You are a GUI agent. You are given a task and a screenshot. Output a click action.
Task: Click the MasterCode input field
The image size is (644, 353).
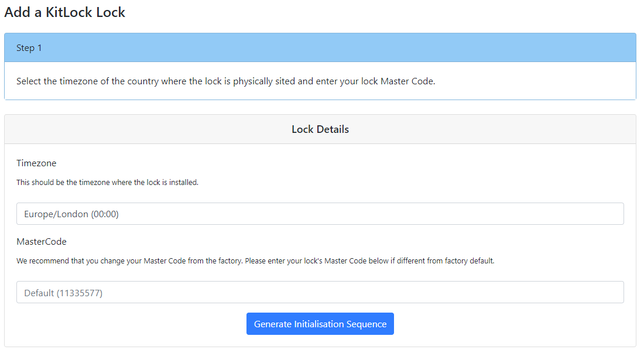320,292
